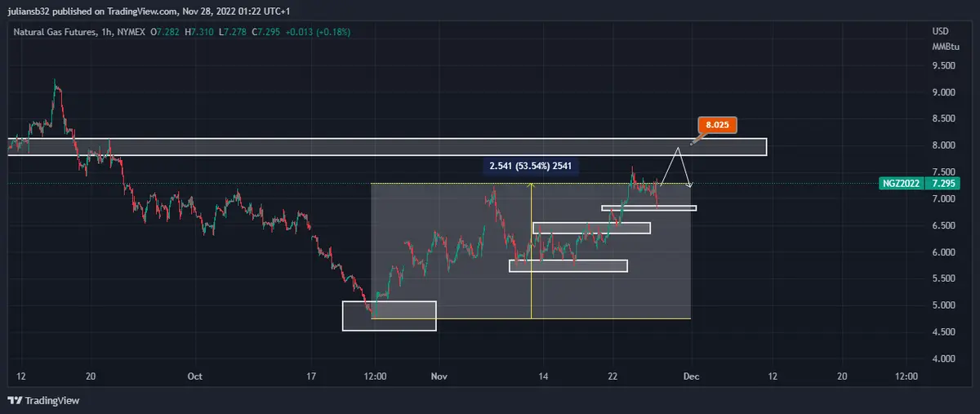This screenshot has width=980, height=414.
Task: Click the TradingView logo icon
Action: point(15,400)
